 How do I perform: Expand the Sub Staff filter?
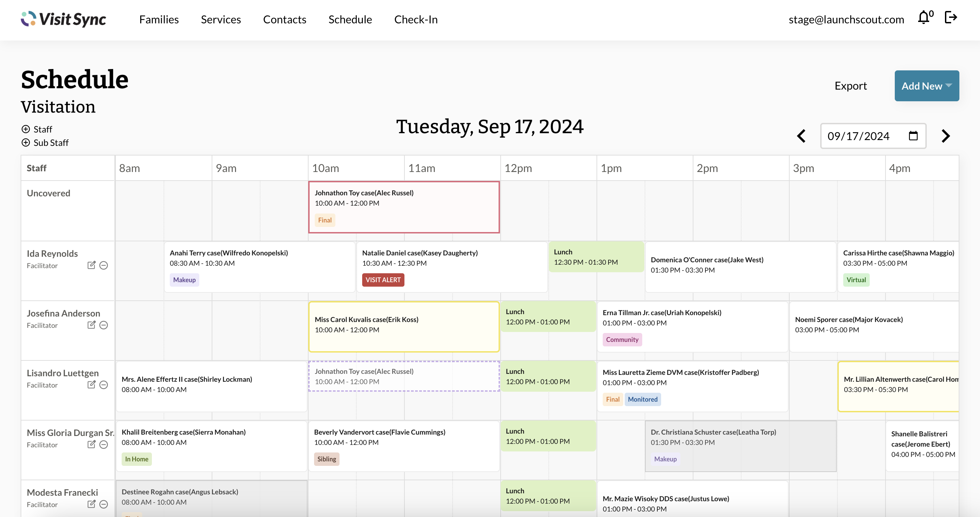point(26,142)
